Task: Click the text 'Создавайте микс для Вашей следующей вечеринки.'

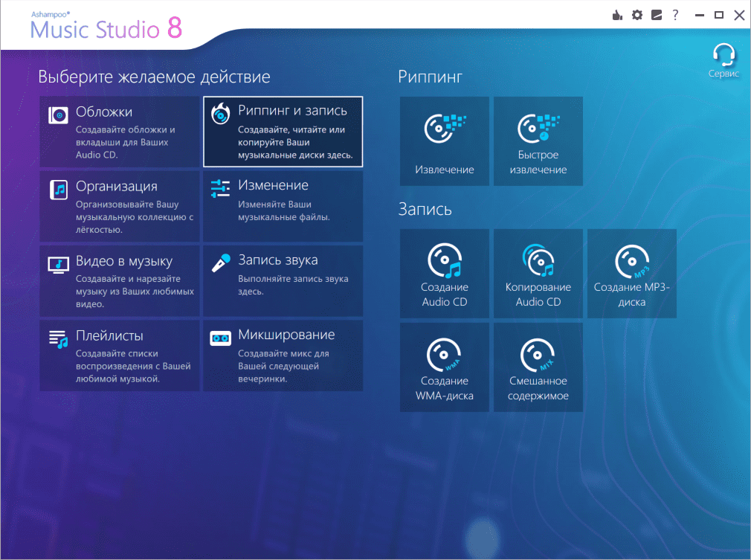Action: point(283,366)
